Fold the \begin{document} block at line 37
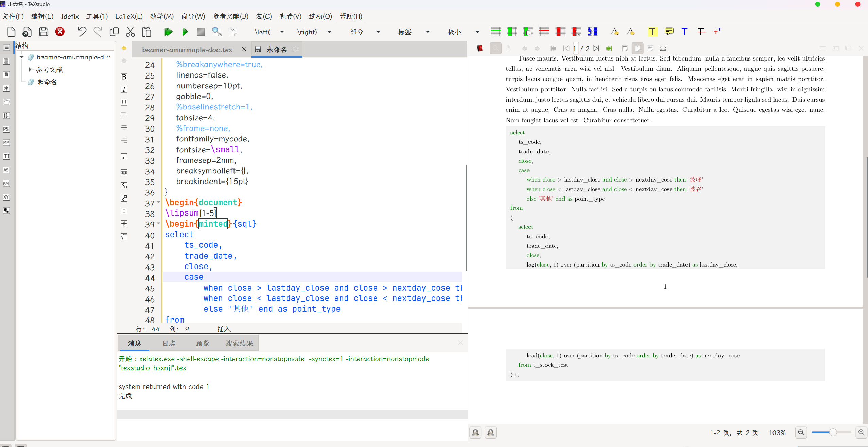The width and height of the screenshot is (868, 447). point(158,202)
